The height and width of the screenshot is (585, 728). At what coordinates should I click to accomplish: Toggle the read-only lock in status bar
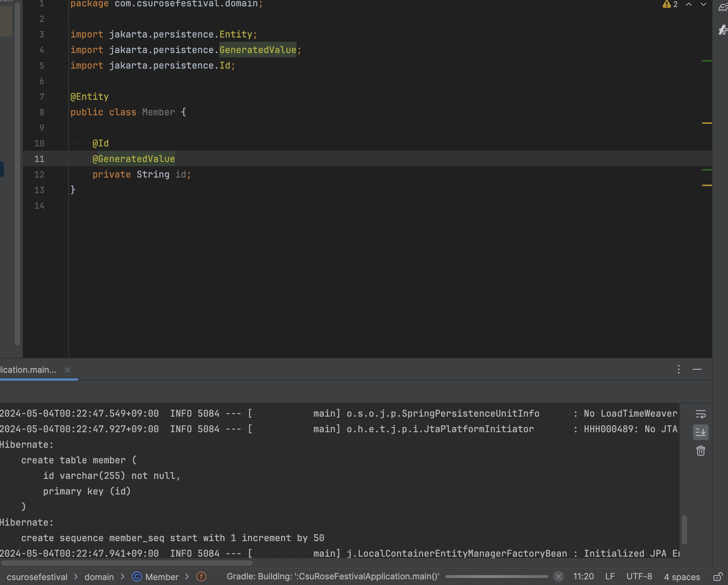717,577
